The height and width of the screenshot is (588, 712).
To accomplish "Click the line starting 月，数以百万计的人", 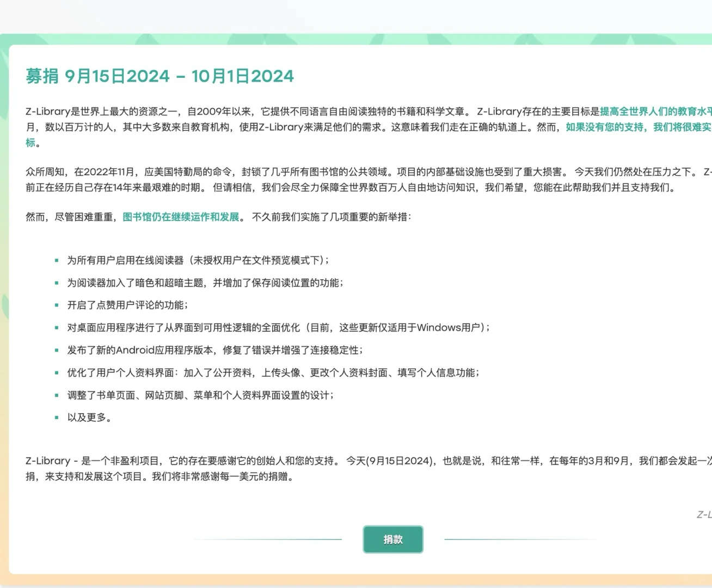I will (369, 127).
